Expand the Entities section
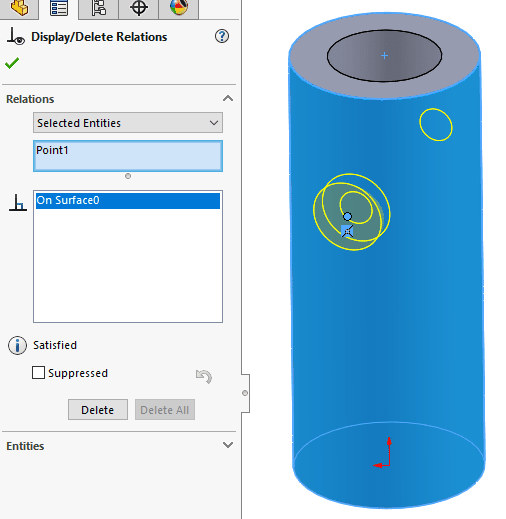506x519 pixels. pos(228,445)
